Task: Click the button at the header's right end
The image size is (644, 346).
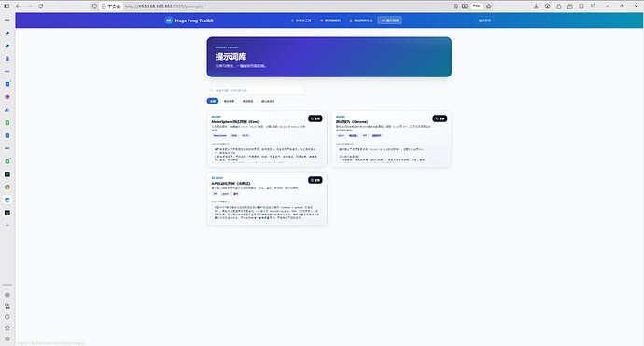Action: (484, 21)
